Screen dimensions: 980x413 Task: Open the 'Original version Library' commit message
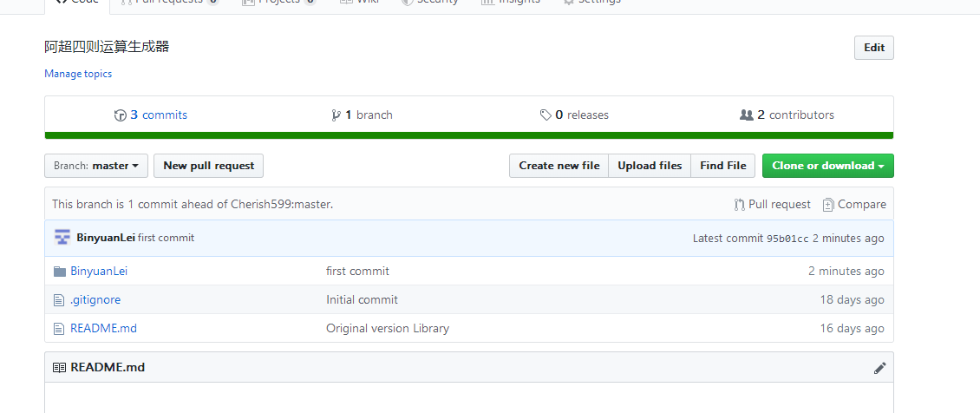pyautogui.click(x=388, y=328)
